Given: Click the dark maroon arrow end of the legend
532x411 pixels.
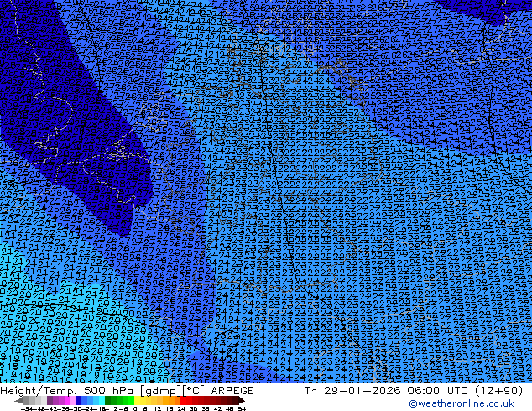Looking at the screenshot, I should click(x=242, y=400).
